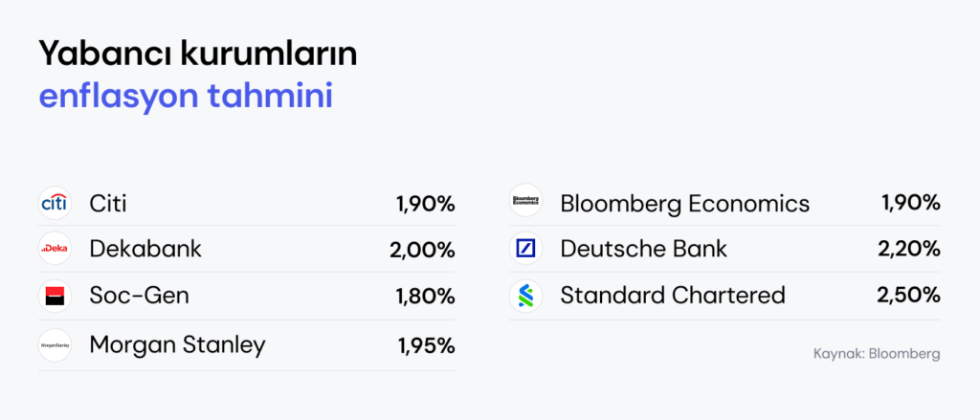Click Morgan Stanley's 1,95% value
The image size is (980, 420).
(426, 345)
